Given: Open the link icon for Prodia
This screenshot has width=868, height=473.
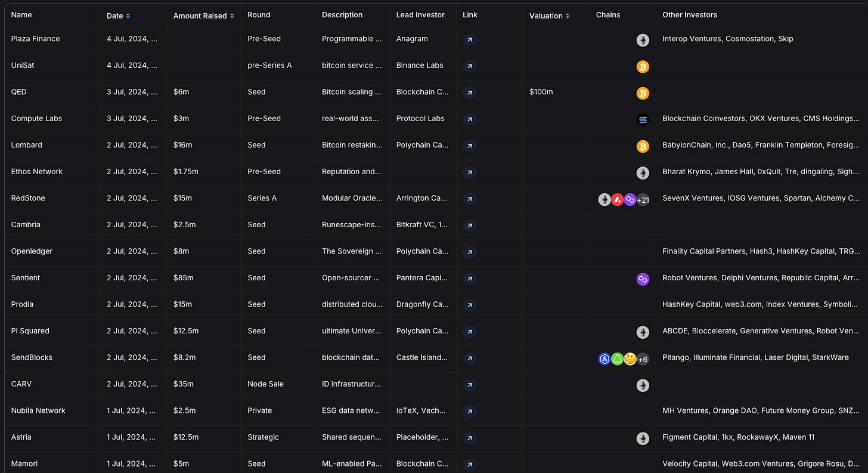Looking at the screenshot, I should click(470, 305).
